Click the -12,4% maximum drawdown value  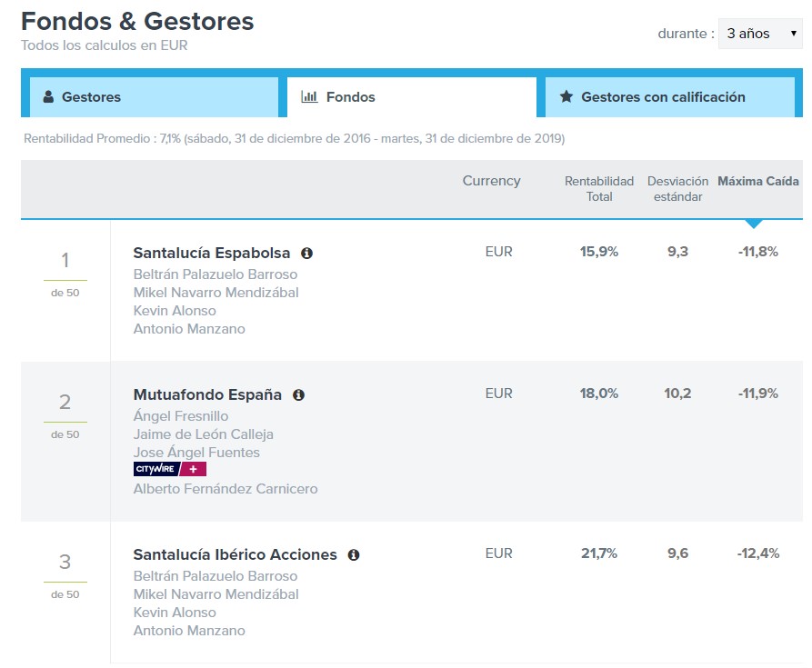[x=758, y=553]
